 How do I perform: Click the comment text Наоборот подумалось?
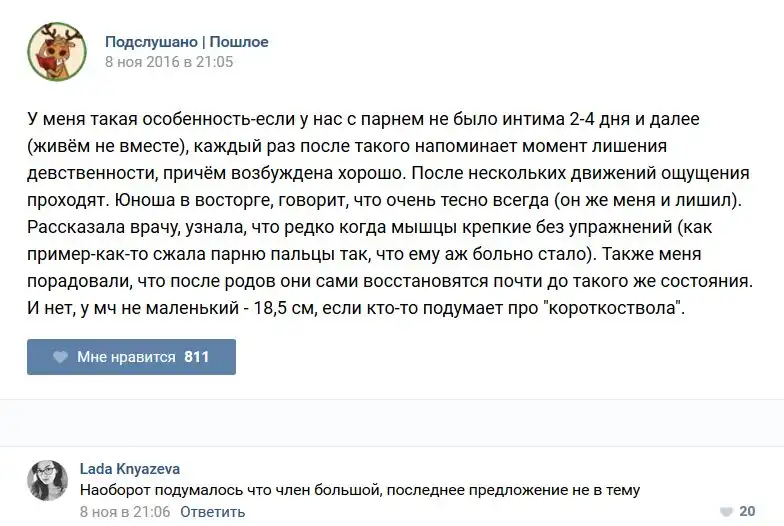point(359,490)
